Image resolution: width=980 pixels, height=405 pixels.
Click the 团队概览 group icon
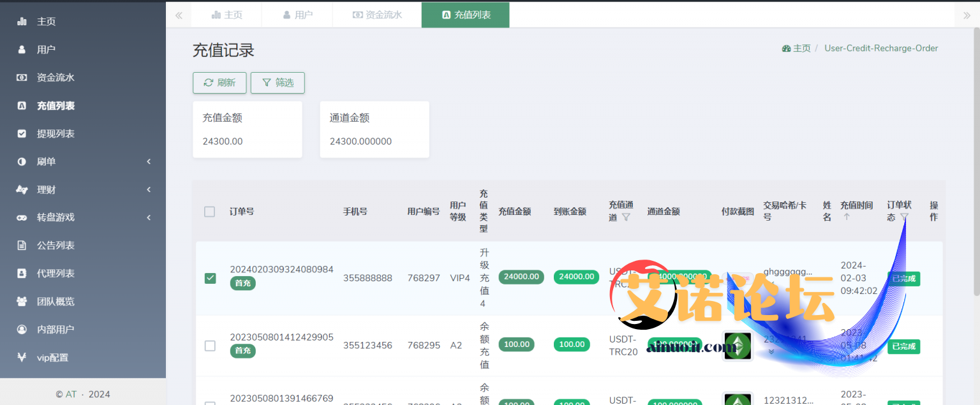tap(22, 301)
